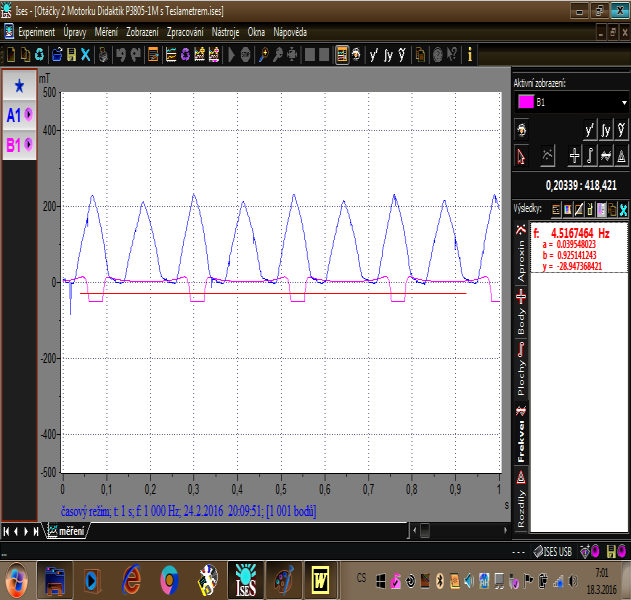This screenshot has height=600, width=631.
Task: Clear results with the cyan X in Výsledky
Action: [623, 209]
